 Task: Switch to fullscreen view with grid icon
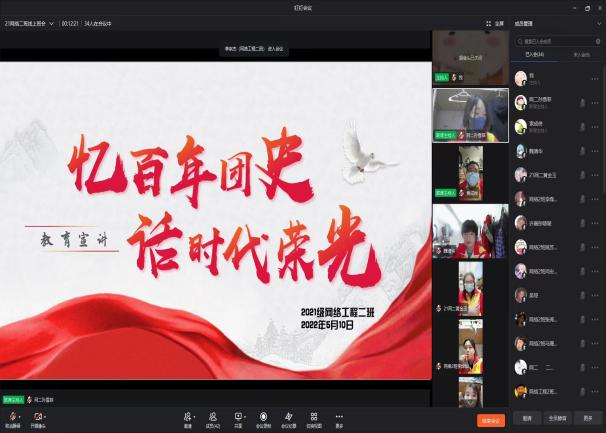(x=490, y=22)
